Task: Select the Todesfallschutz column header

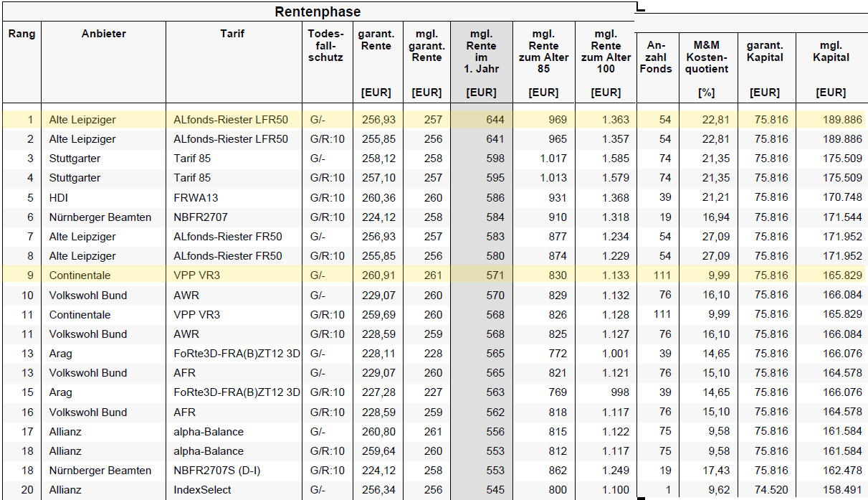Action: click(x=326, y=45)
